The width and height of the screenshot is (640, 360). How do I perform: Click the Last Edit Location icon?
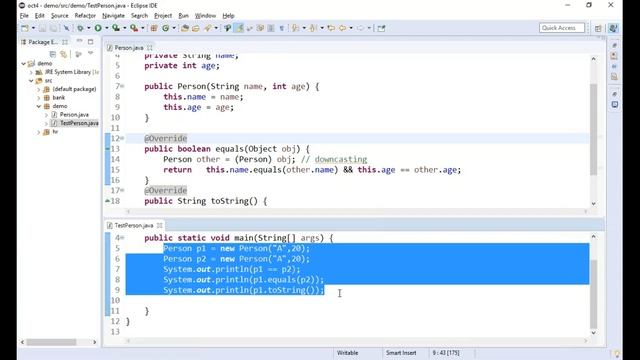331,28
